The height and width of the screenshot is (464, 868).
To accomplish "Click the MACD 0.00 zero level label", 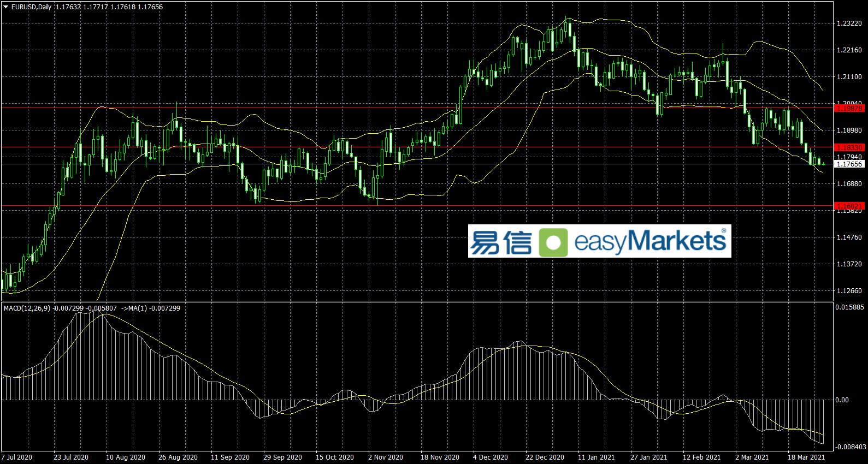I will click(x=842, y=400).
